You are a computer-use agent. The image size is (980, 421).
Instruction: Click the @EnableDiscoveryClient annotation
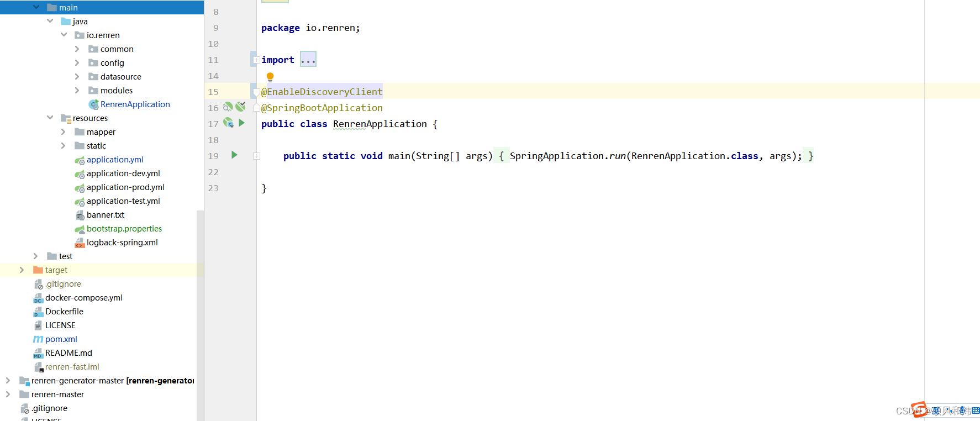[322, 91]
